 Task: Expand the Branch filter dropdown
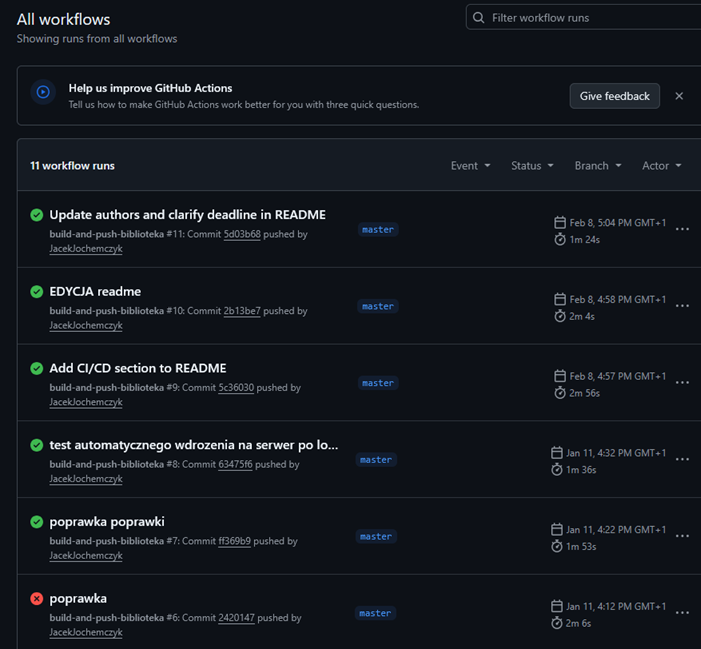tap(597, 166)
